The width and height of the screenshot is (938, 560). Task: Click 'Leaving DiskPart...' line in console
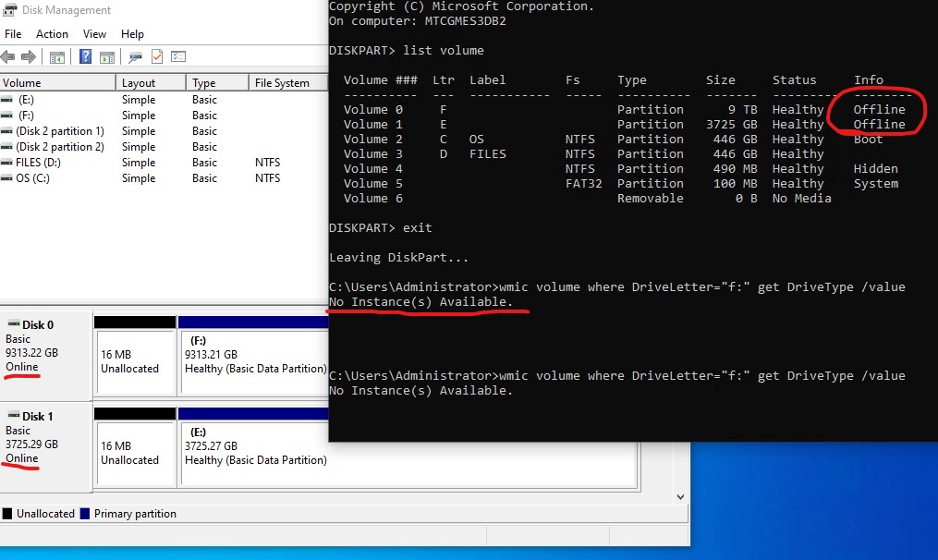click(x=398, y=257)
